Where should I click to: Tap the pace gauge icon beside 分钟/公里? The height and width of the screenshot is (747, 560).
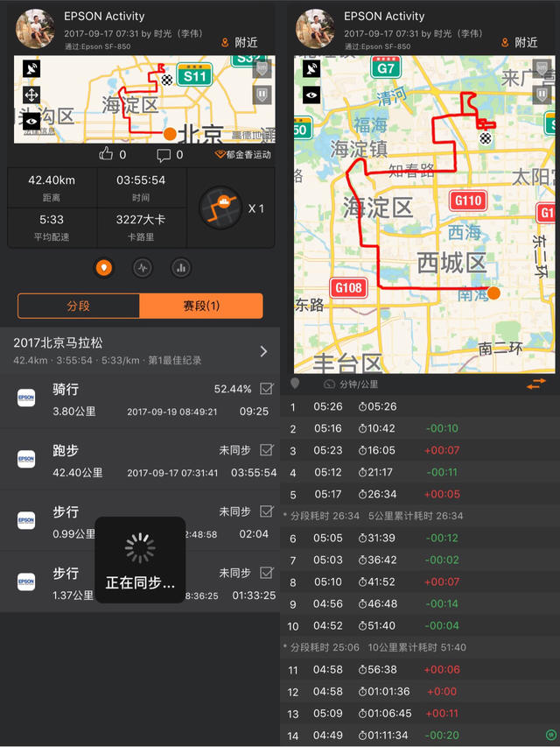(329, 384)
